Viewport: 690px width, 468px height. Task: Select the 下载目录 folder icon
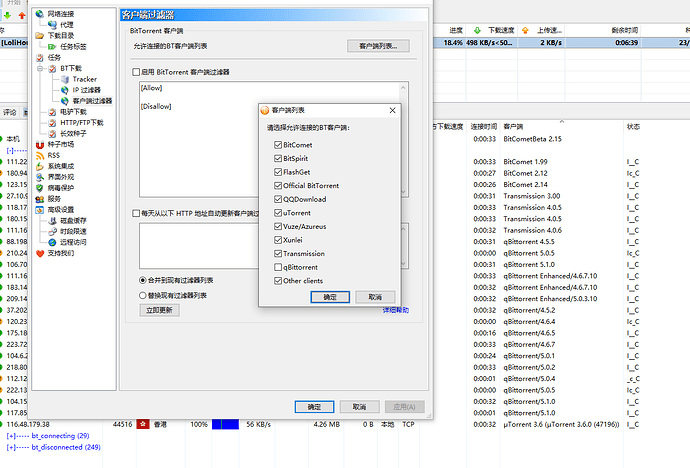[40, 36]
